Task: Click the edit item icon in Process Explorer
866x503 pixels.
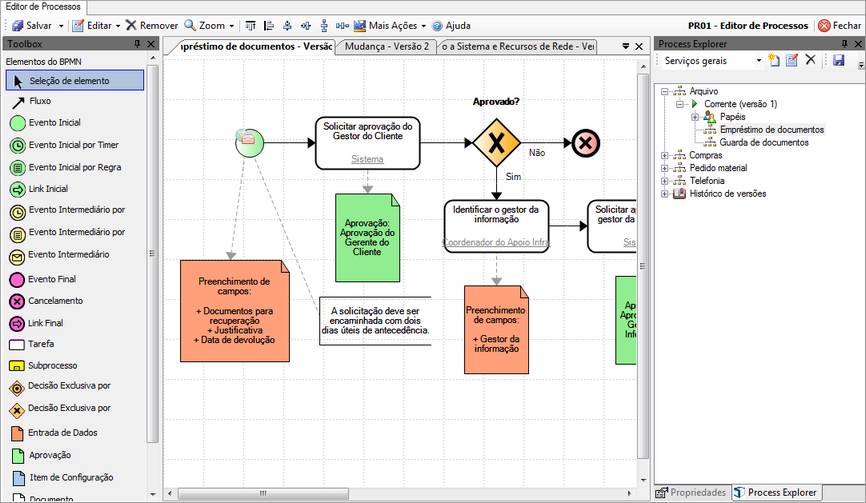Action: [791, 60]
